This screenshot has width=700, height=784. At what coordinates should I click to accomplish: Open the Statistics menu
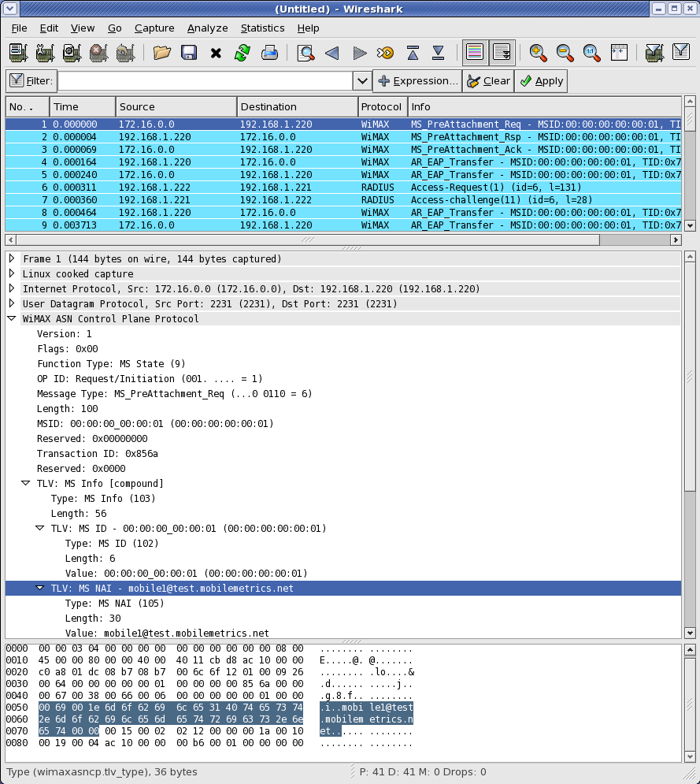pyautogui.click(x=262, y=28)
